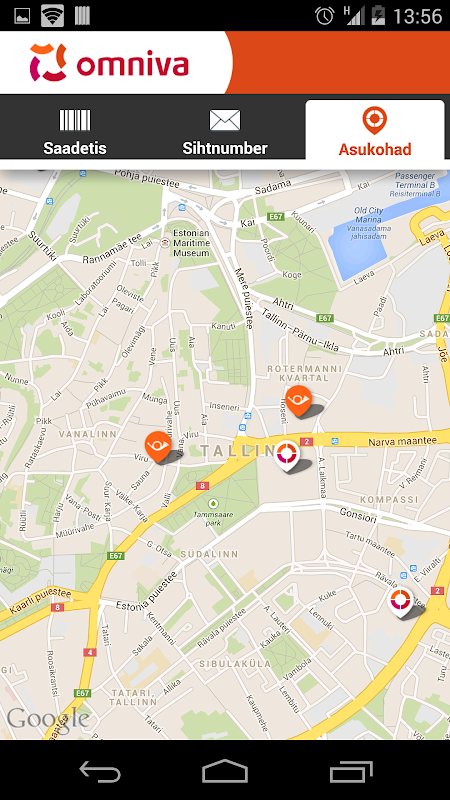Viewport: 450px width, 800px height.
Task: Select post horn marker on Viru street
Action: point(158,446)
